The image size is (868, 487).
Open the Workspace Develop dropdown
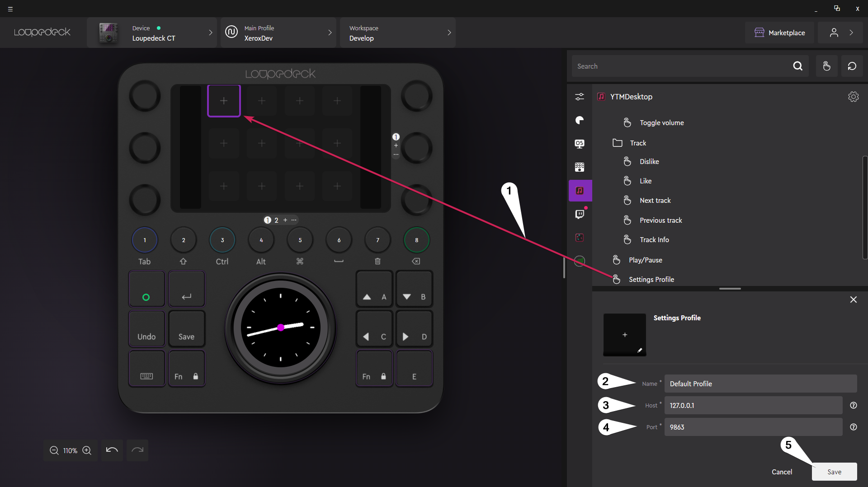[398, 33]
